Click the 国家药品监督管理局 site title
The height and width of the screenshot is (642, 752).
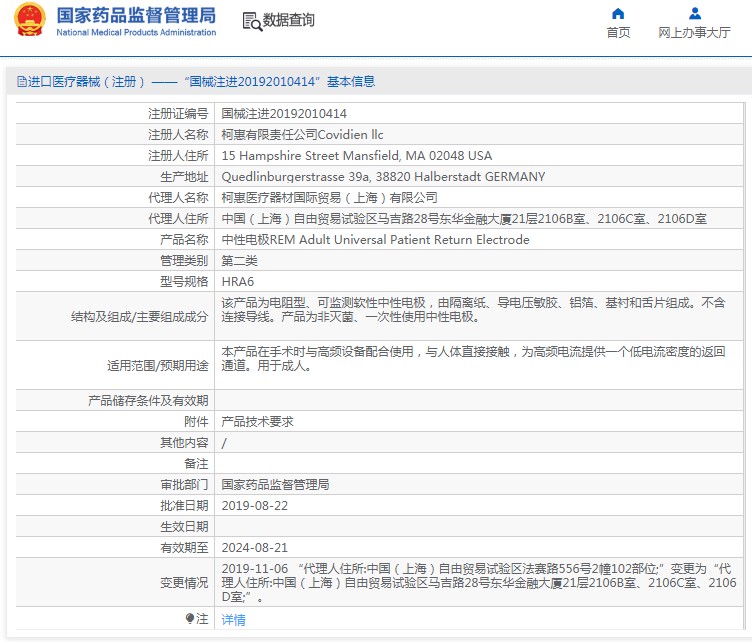136,15
